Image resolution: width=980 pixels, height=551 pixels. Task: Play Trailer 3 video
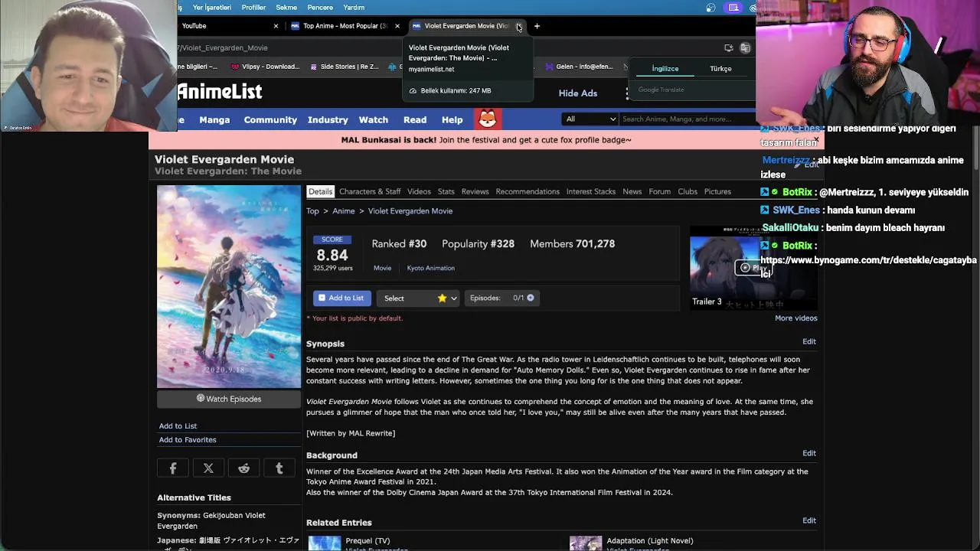coord(753,267)
